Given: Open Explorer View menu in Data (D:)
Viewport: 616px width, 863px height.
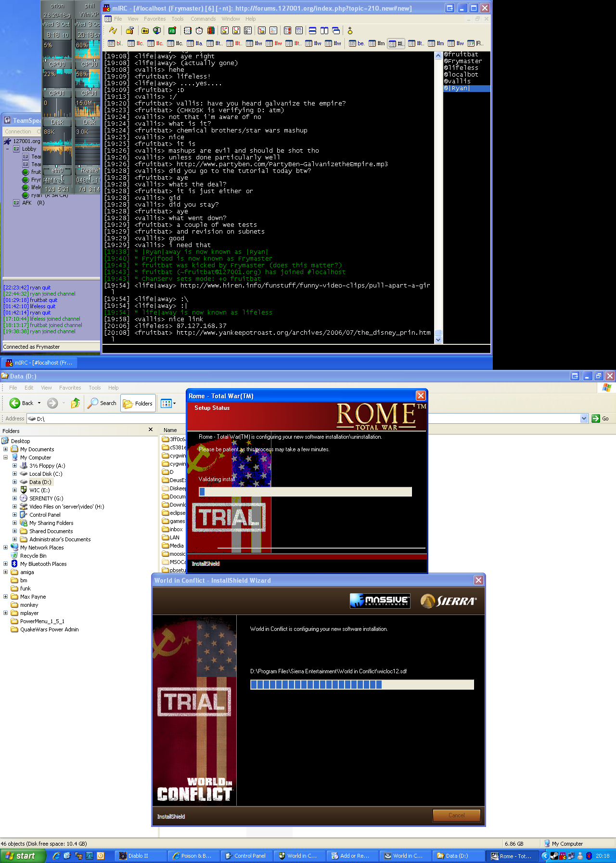Looking at the screenshot, I should [46, 388].
